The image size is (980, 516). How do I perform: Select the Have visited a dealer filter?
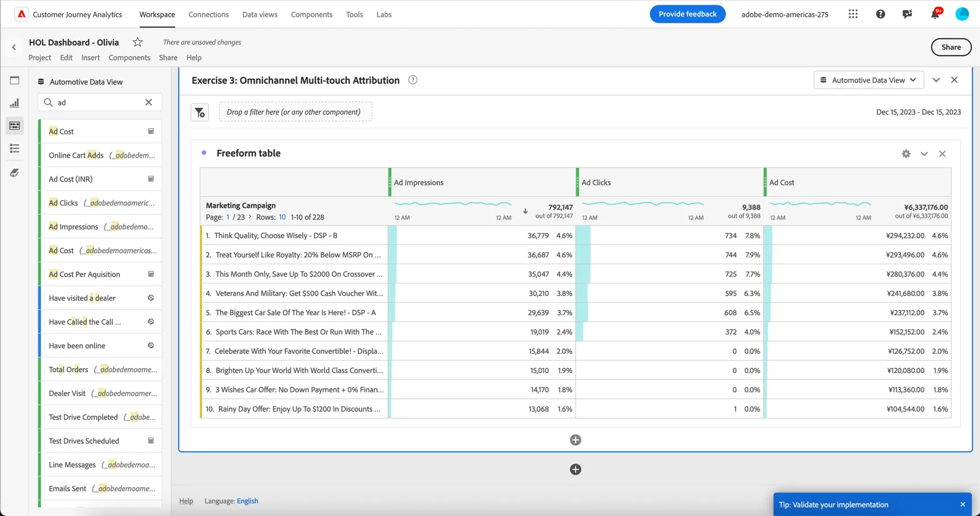pos(100,298)
